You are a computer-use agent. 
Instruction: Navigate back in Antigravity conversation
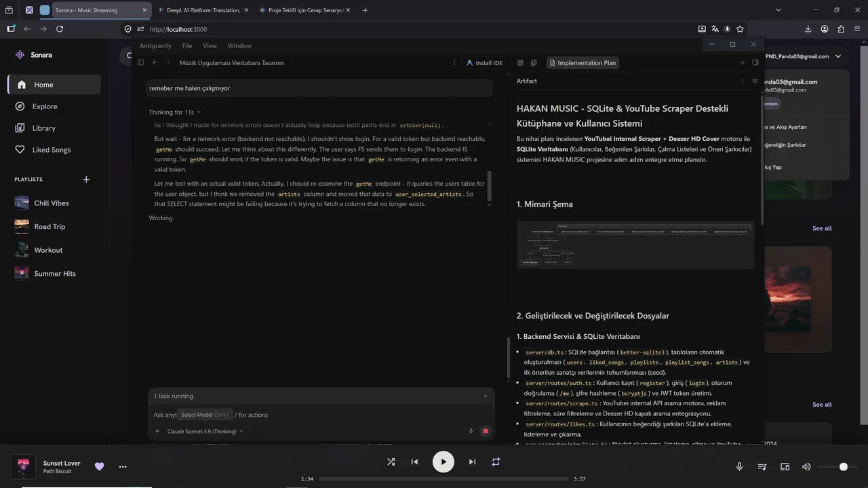[x=155, y=62]
